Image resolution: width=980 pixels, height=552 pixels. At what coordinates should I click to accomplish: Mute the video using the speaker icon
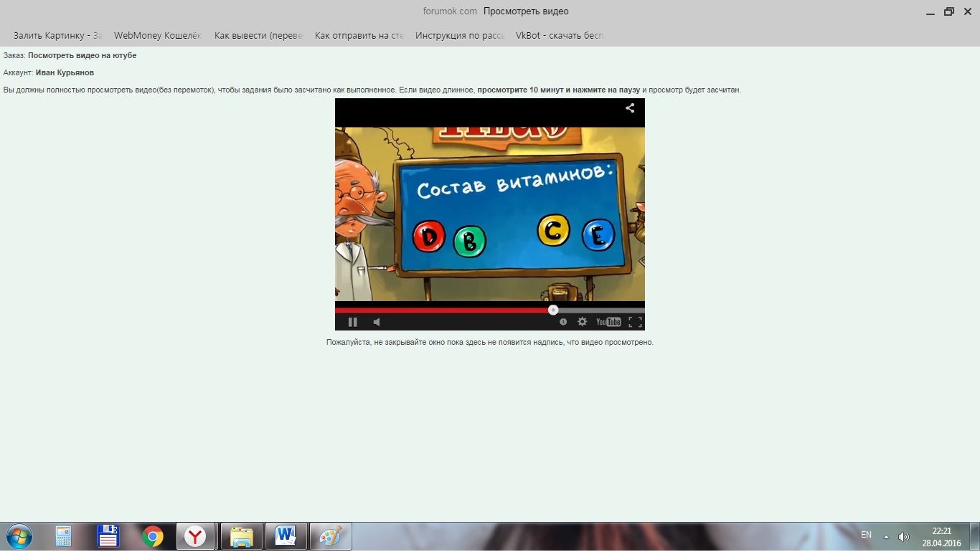coord(377,322)
